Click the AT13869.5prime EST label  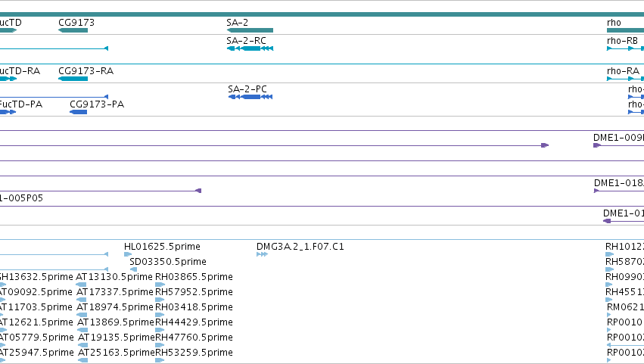coord(116,322)
